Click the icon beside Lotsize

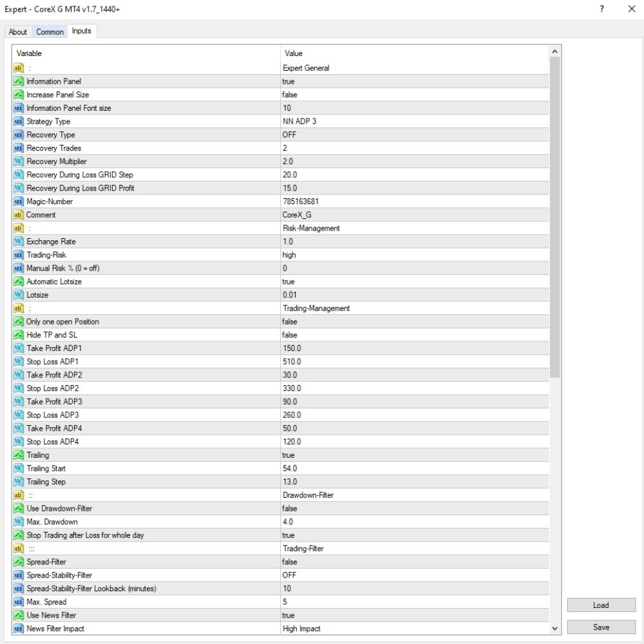pyautogui.click(x=19, y=295)
